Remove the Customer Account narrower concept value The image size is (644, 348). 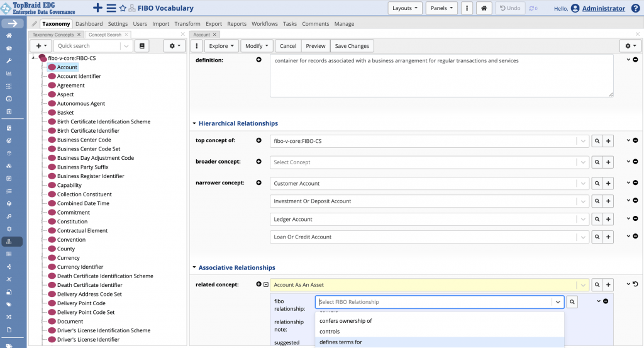[x=635, y=183]
